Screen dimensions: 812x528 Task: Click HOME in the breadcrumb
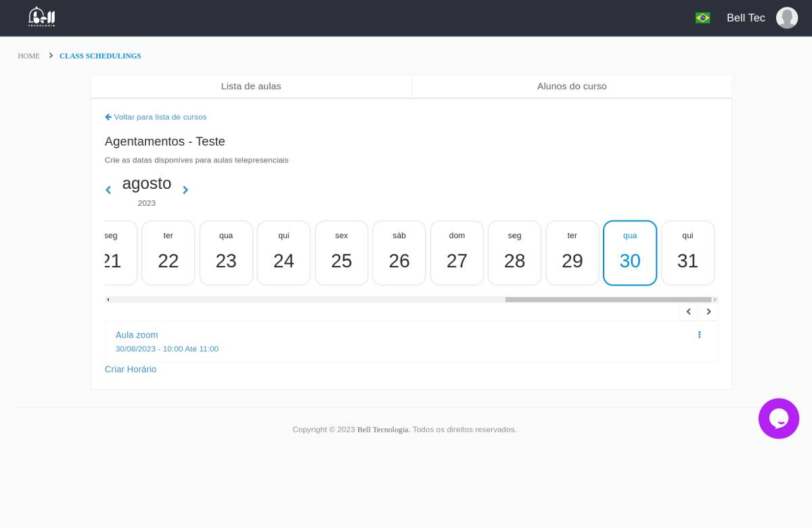[28, 56]
